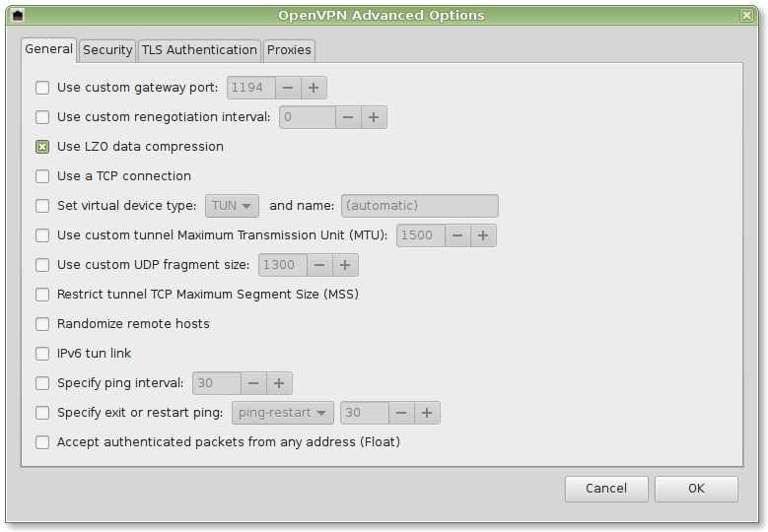
Task: Click minus button for custom gateway port
Action: pyautogui.click(x=288, y=88)
